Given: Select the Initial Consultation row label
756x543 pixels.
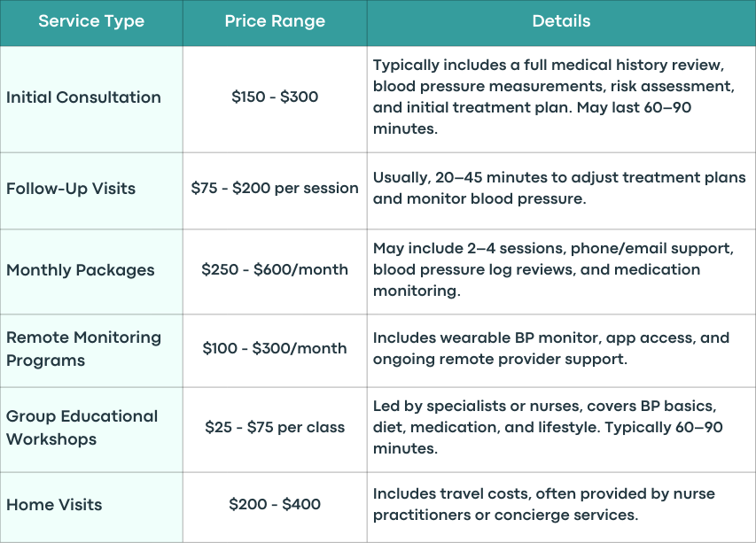Looking at the screenshot, I should (x=83, y=97).
